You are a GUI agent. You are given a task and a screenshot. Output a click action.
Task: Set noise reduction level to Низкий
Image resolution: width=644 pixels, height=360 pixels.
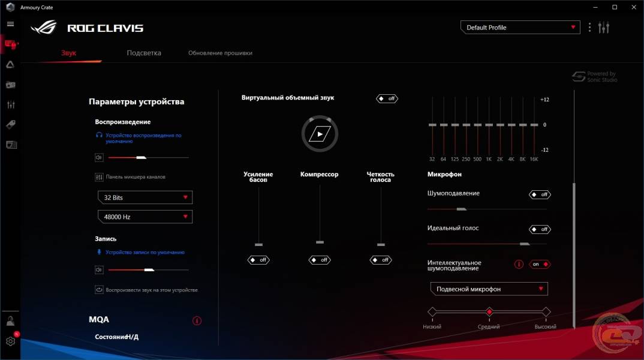pos(432,312)
